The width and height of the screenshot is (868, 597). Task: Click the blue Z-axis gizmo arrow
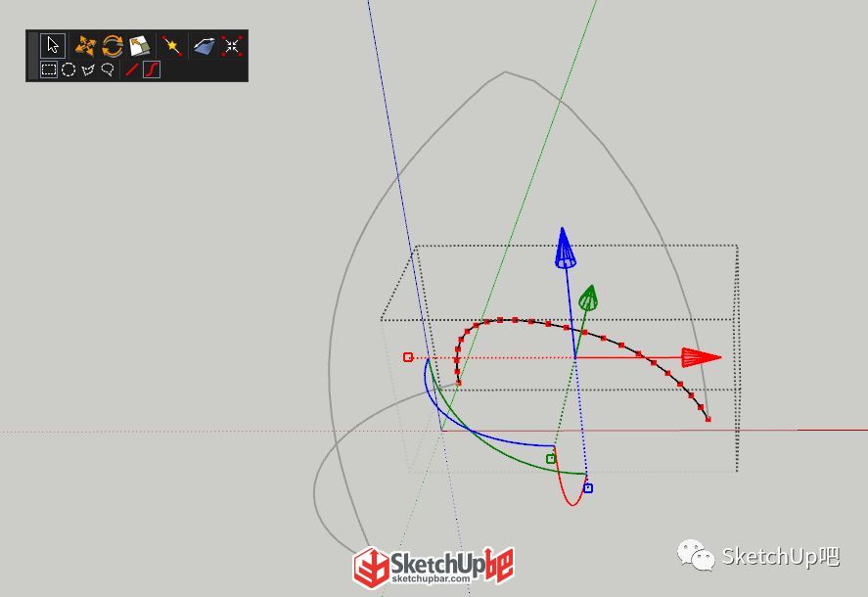point(564,249)
